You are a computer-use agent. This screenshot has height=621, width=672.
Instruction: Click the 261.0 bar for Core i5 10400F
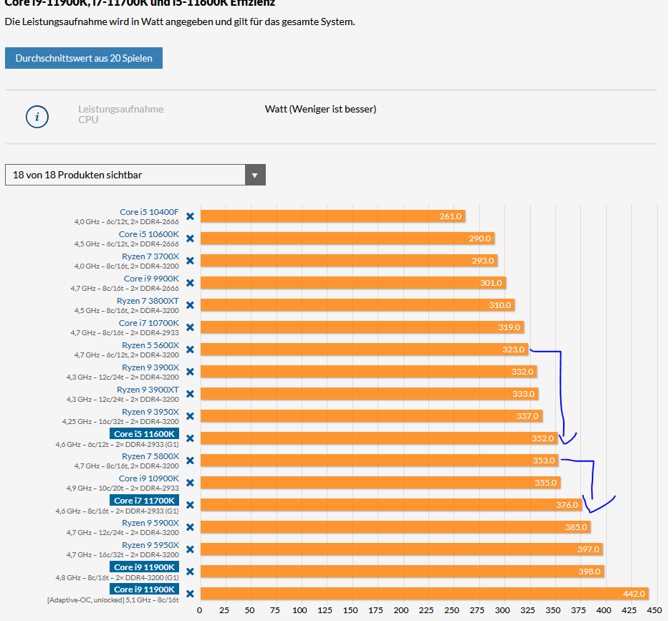point(332,216)
